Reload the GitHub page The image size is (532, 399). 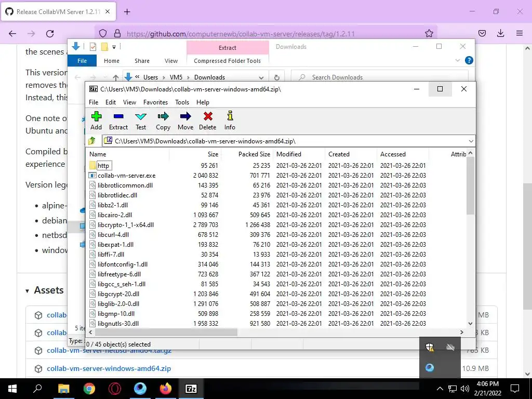(50, 33)
